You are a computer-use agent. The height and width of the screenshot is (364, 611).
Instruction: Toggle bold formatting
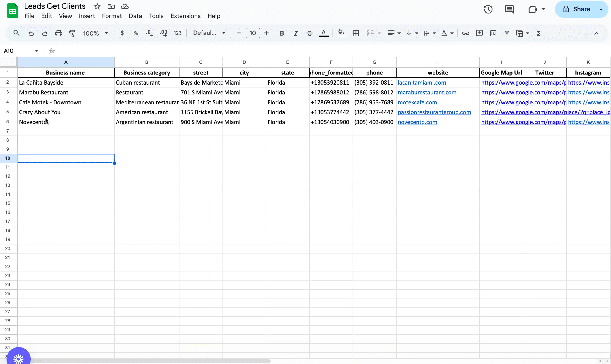pyautogui.click(x=282, y=33)
